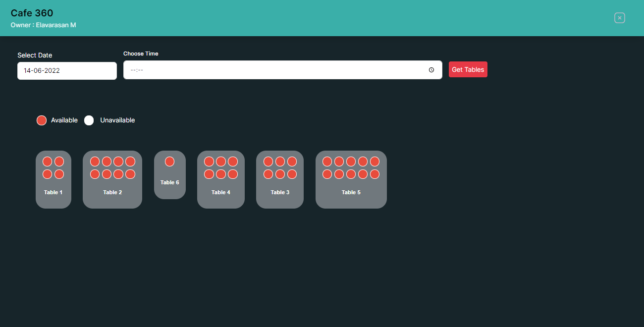644x327 pixels.
Task: Select the top-middle seat of Table 4
Action: pyautogui.click(x=221, y=162)
